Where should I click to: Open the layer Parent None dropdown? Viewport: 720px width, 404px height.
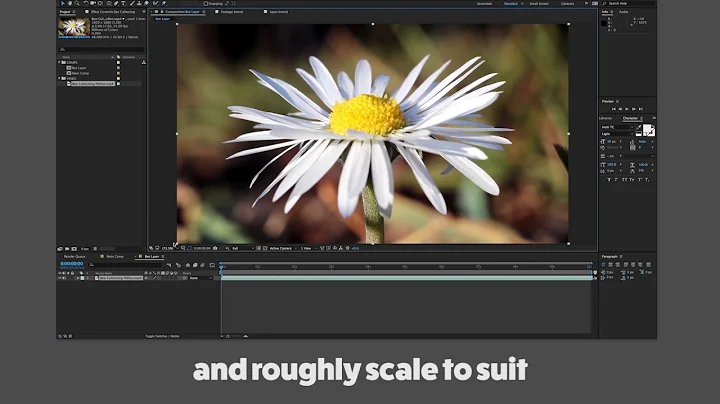click(201, 278)
